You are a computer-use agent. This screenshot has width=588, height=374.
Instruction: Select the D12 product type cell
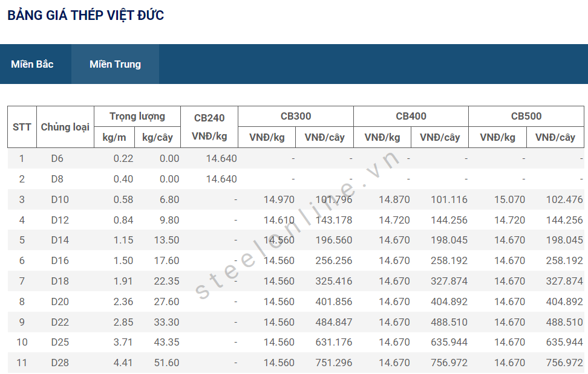pyautogui.click(x=60, y=220)
